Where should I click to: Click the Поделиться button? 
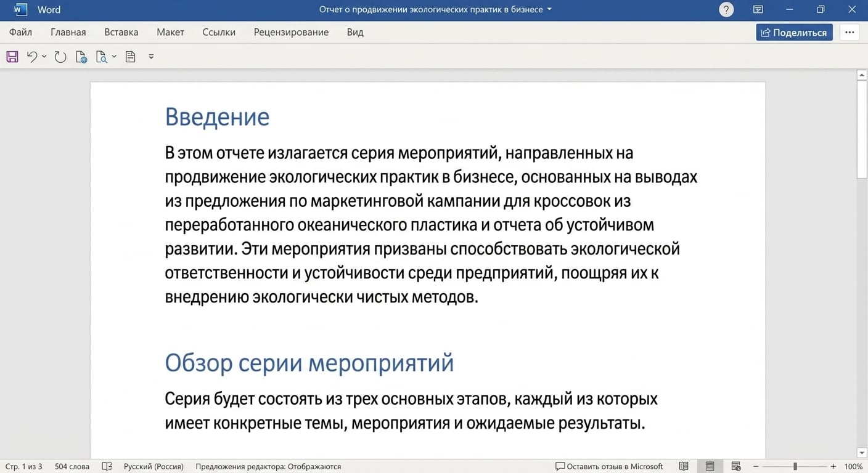tap(794, 33)
